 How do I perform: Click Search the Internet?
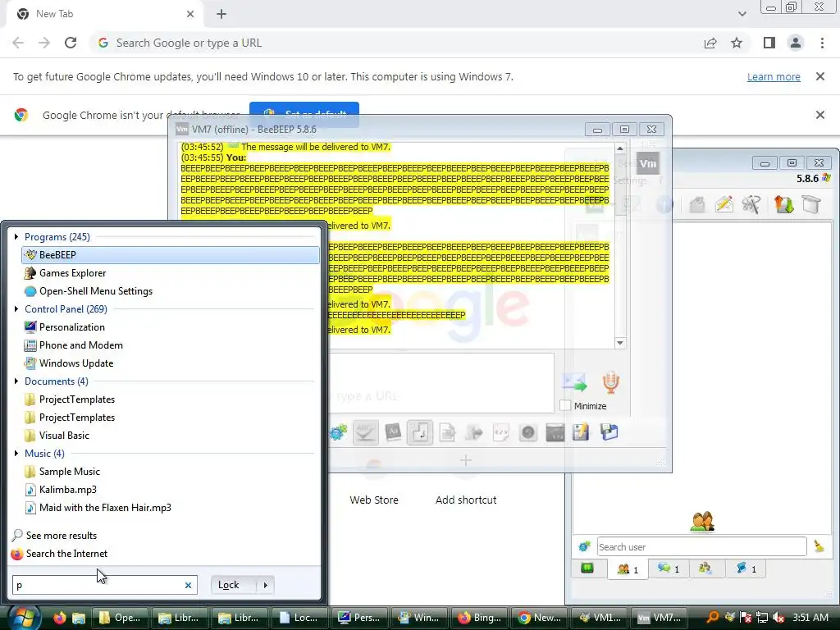point(66,554)
